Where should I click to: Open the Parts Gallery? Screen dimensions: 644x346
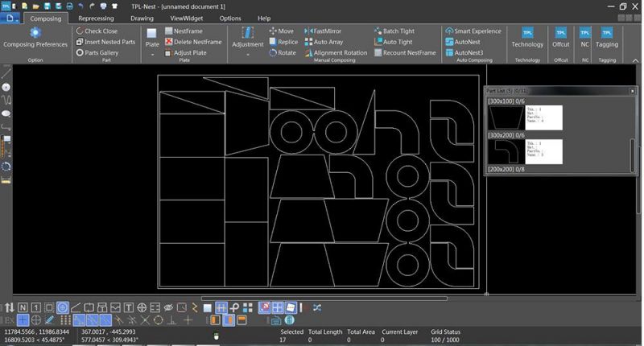pos(97,52)
